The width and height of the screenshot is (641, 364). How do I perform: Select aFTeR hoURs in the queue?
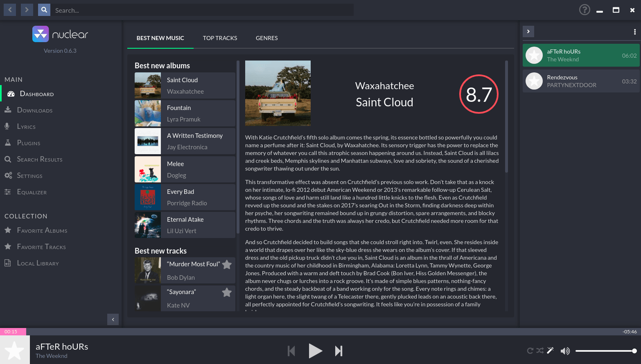coord(581,55)
